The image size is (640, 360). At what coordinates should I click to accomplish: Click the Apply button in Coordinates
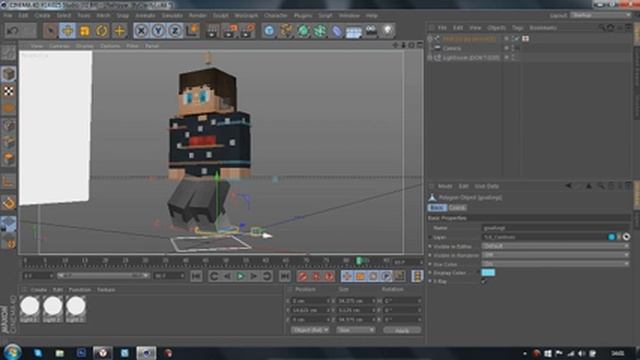(402, 330)
